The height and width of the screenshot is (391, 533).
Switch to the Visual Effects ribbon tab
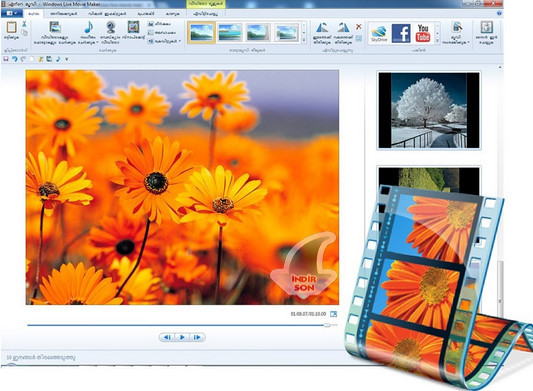click(x=107, y=14)
